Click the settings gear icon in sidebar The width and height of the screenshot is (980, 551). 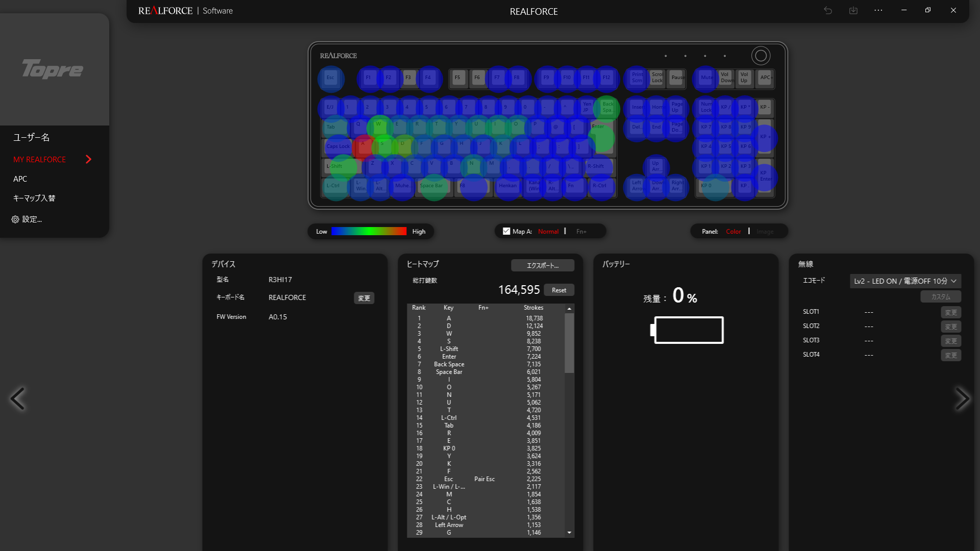tap(15, 219)
